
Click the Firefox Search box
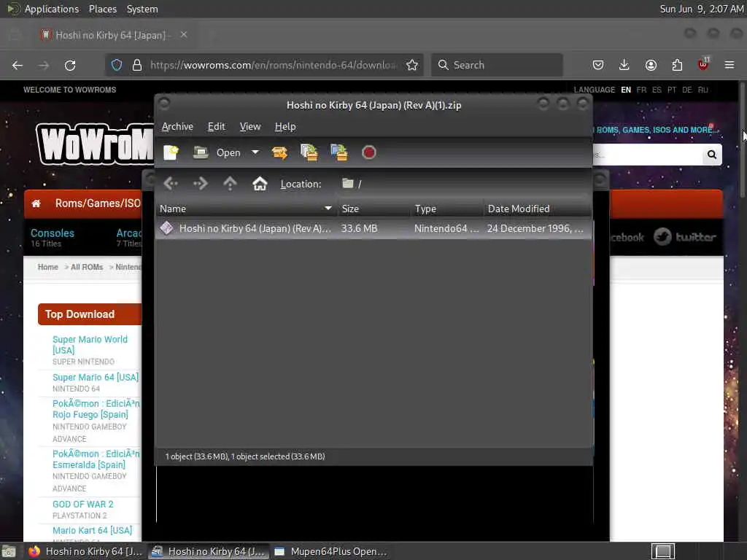[x=497, y=65]
